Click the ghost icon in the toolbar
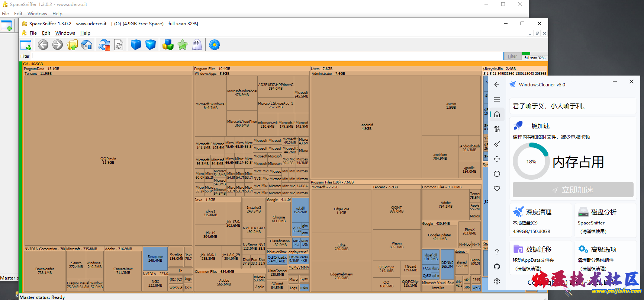 (197, 45)
